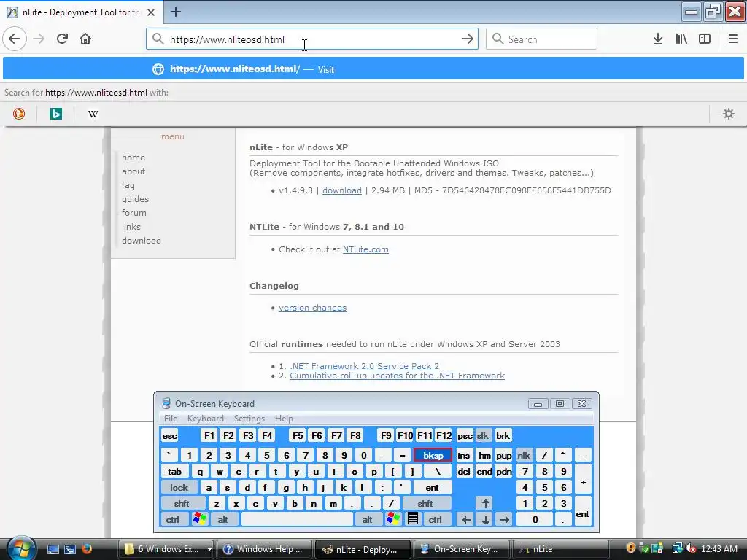
Task: Switch to the nLite taskbar button
Action: point(560,549)
